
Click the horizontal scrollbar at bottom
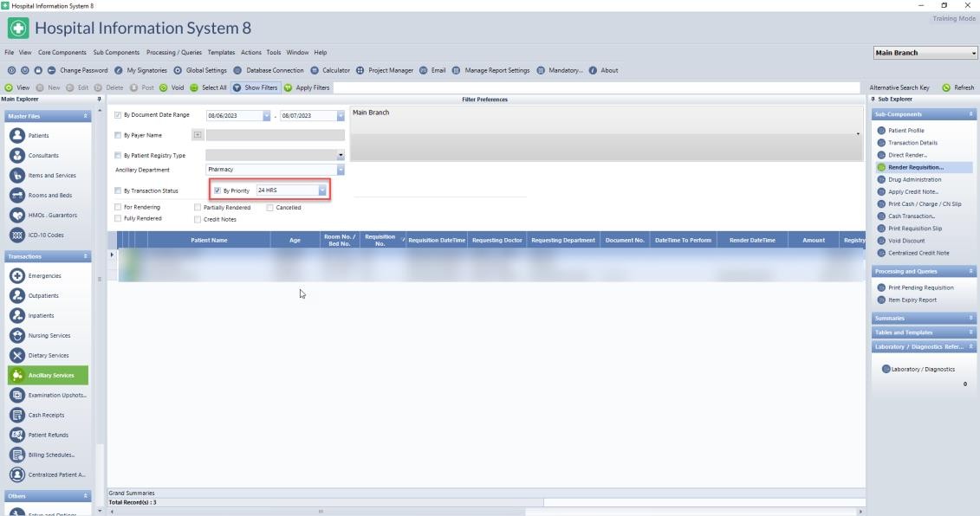[485, 512]
